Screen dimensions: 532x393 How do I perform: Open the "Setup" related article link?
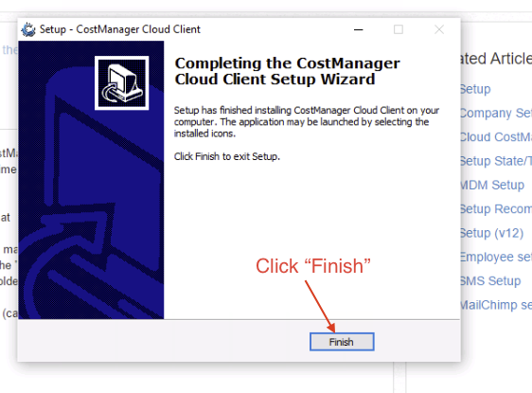475,89
